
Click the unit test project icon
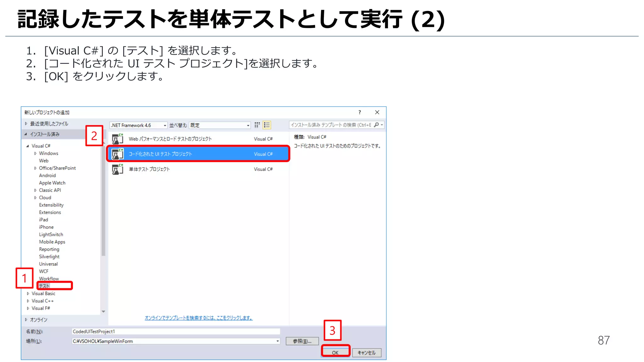[x=118, y=169]
